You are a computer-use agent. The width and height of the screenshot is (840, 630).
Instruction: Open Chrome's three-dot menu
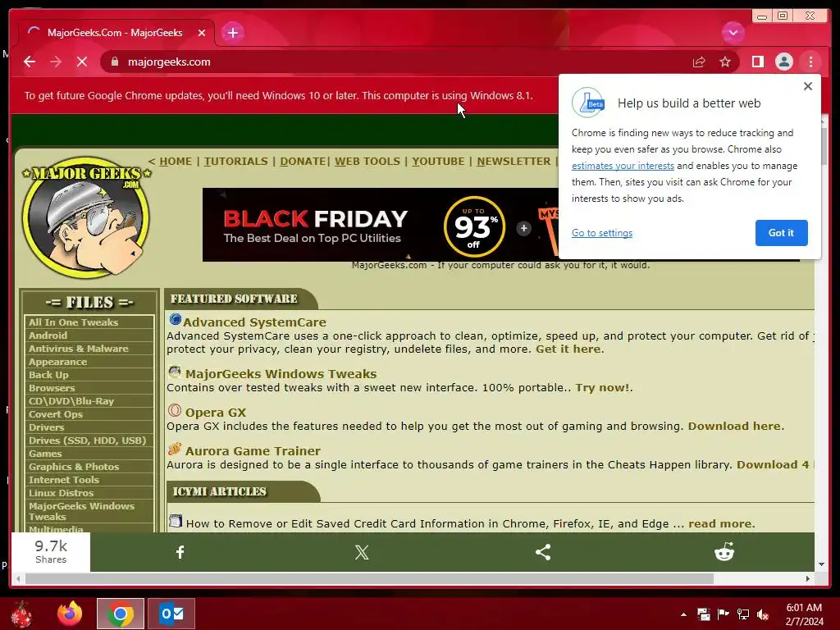pyautogui.click(x=810, y=62)
